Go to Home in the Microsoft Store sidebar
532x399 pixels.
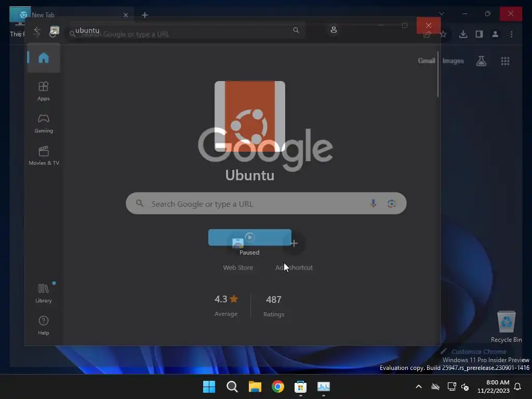coord(44,58)
